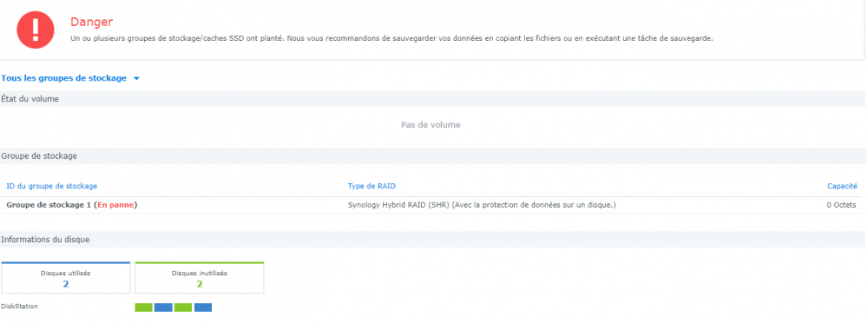Click the État du volume section header
Image resolution: width=868 pixels, height=324 pixels.
[30, 99]
